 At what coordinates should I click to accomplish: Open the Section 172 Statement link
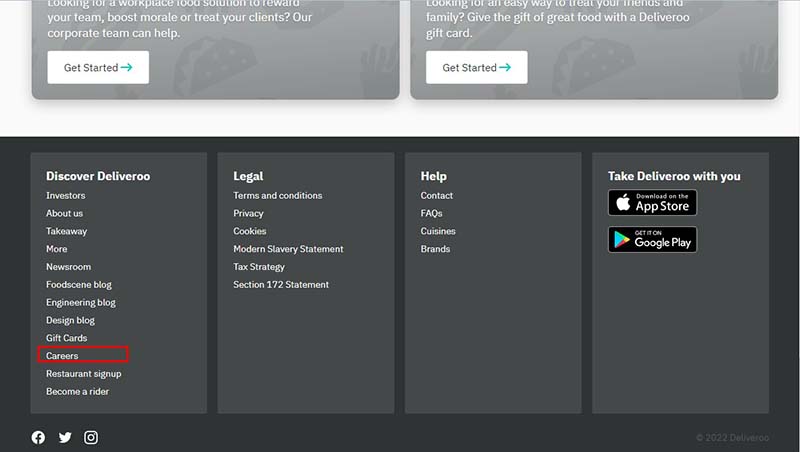[281, 285]
